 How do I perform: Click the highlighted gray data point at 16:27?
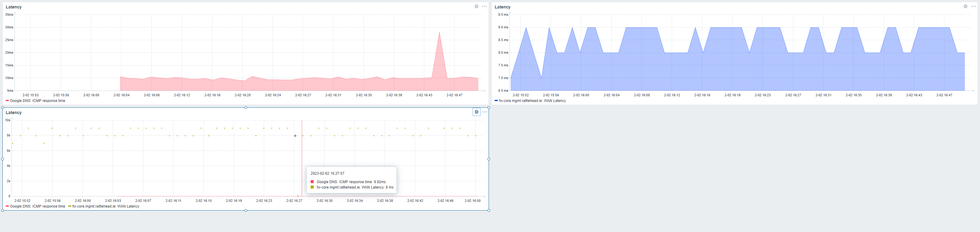click(295, 135)
